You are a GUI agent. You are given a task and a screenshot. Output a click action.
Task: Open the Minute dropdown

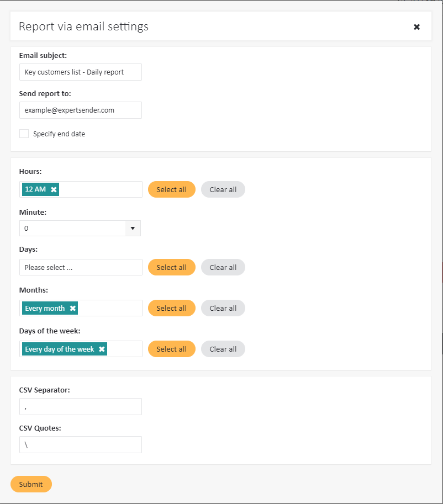pos(80,228)
